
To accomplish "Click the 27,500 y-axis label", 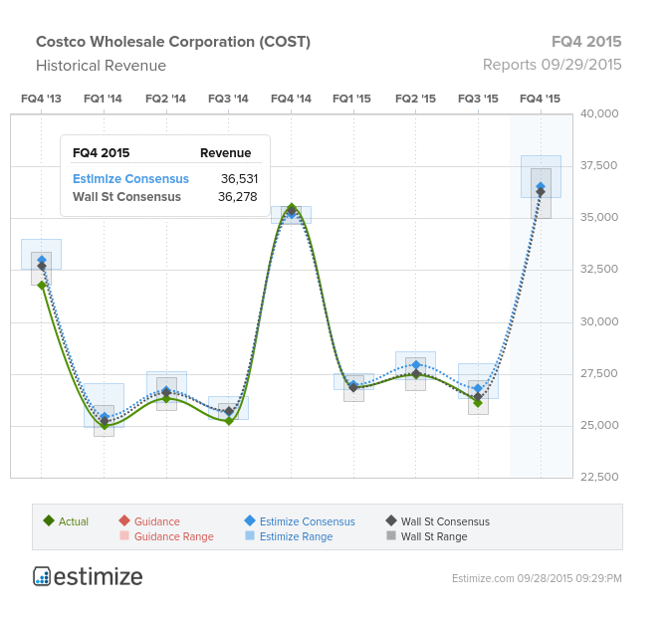I will (599, 373).
